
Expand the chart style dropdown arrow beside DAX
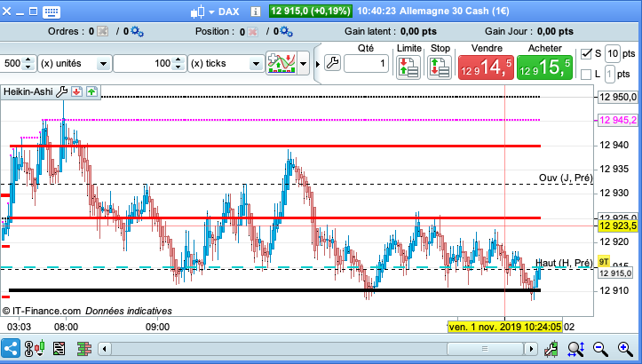click(x=211, y=12)
